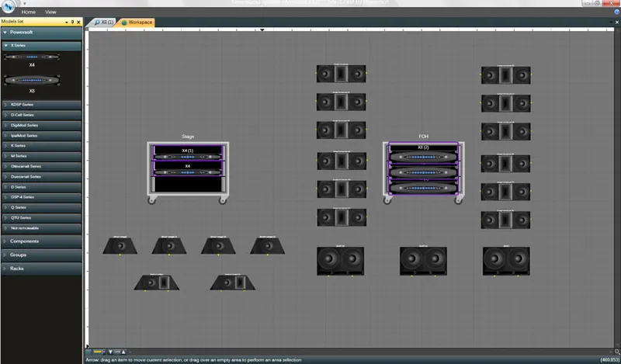
Task: Expand the Racks section
Action: 41,269
